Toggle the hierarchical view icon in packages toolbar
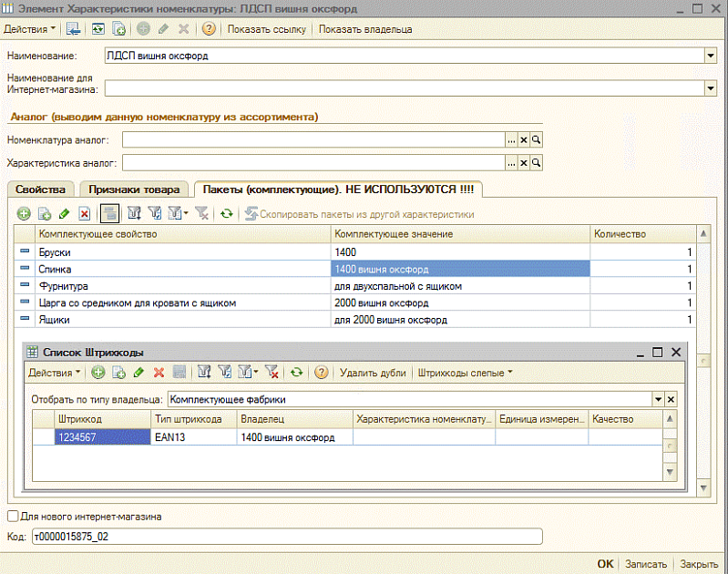This screenshot has width=728, height=574. (x=110, y=213)
